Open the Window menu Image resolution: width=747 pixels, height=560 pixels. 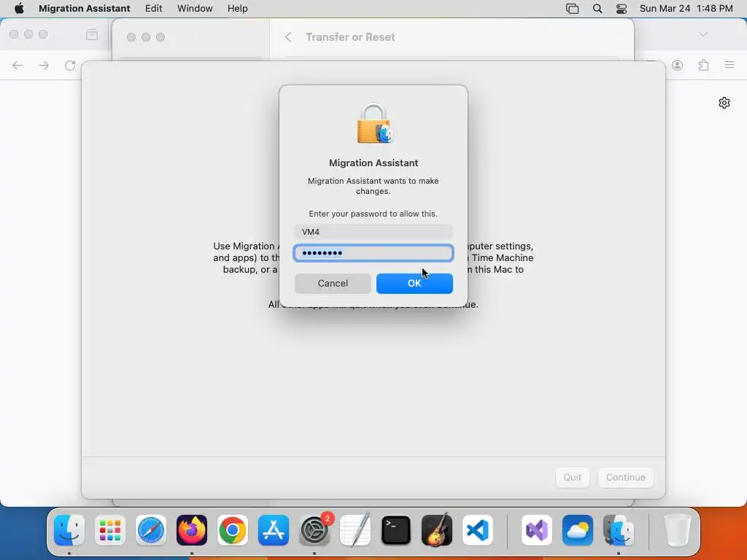click(195, 9)
